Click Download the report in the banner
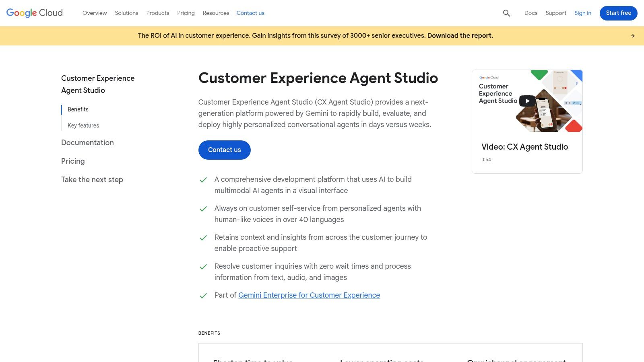This screenshot has height=362, width=644. 460,35
